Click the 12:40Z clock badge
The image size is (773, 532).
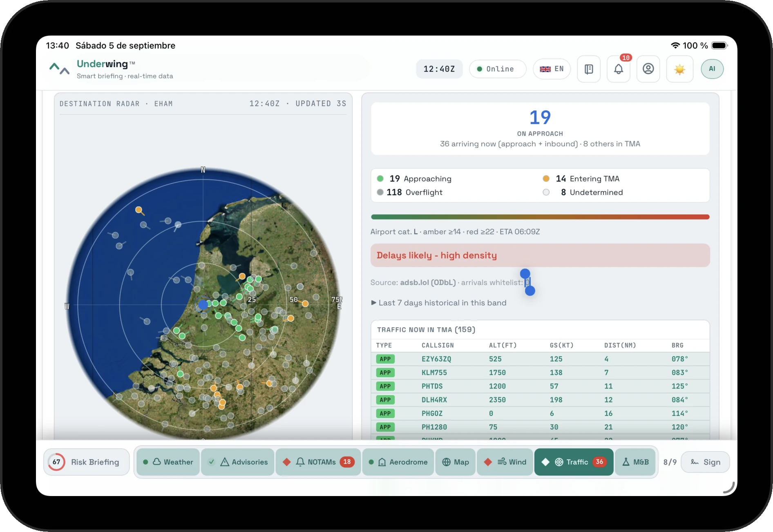coord(439,69)
